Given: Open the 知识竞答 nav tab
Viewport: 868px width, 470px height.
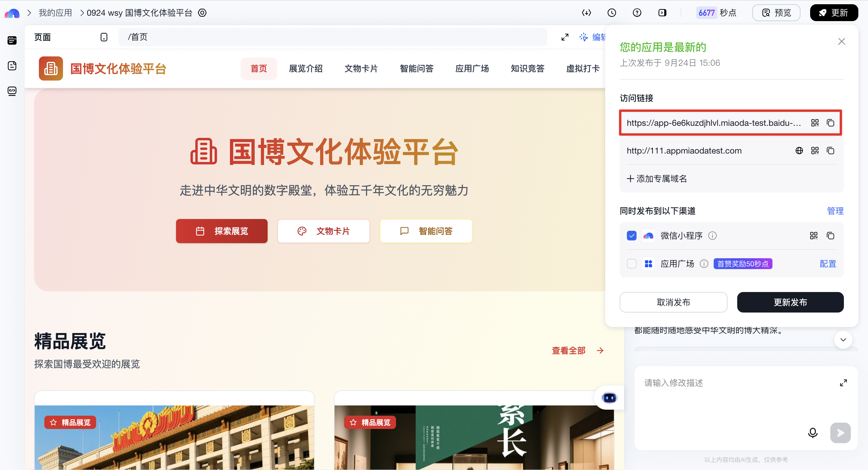Looking at the screenshot, I should pyautogui.click(x=528, y=68).
